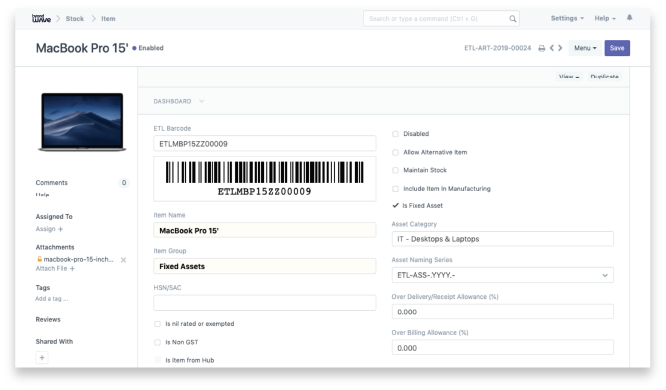The height and width of the screenshot is (390, 666).
Task: Open the Help dropdown menu
Action: tap(605, 18)
